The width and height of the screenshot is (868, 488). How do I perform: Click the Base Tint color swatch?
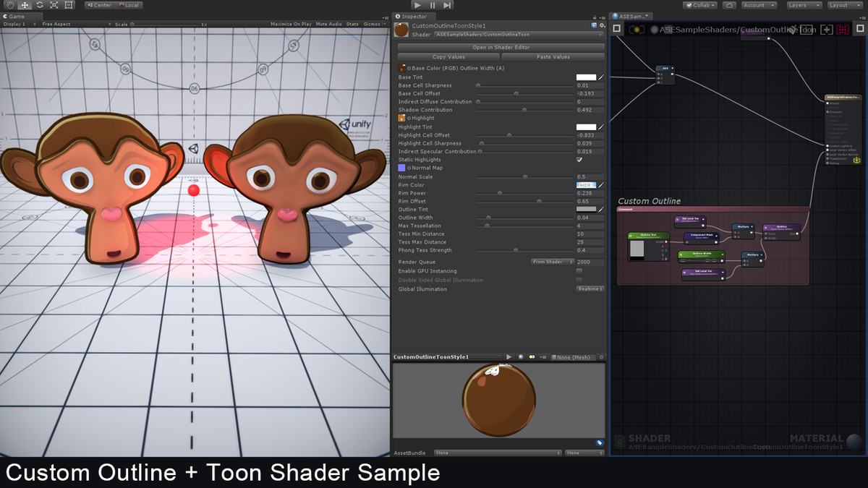[x=586, y=77]
